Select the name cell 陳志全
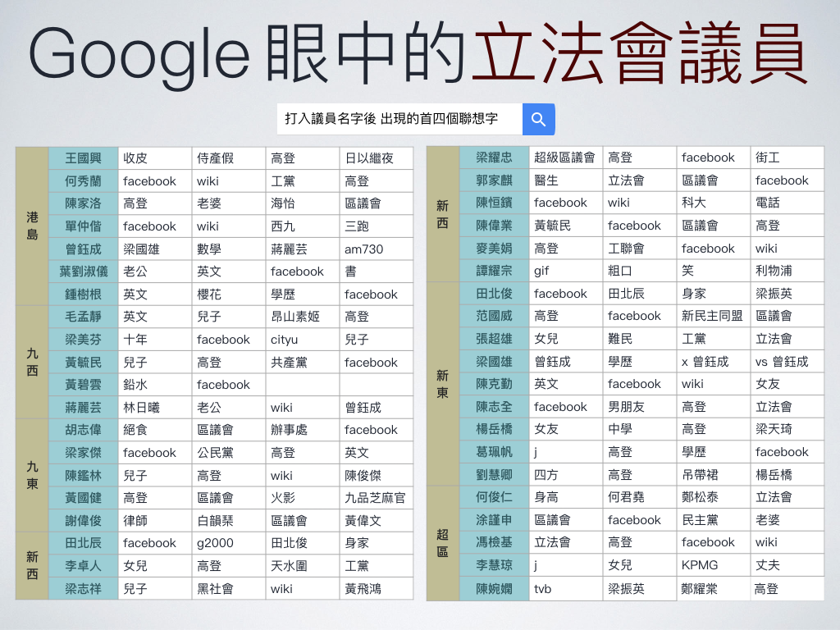 (x=494, y=407)
